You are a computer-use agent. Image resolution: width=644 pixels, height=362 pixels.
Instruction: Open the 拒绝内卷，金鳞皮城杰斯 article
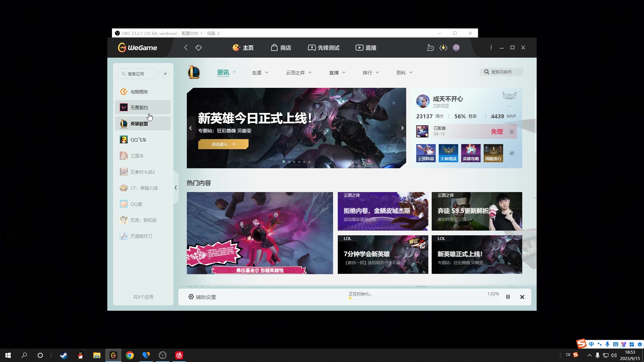pos(383,211)
